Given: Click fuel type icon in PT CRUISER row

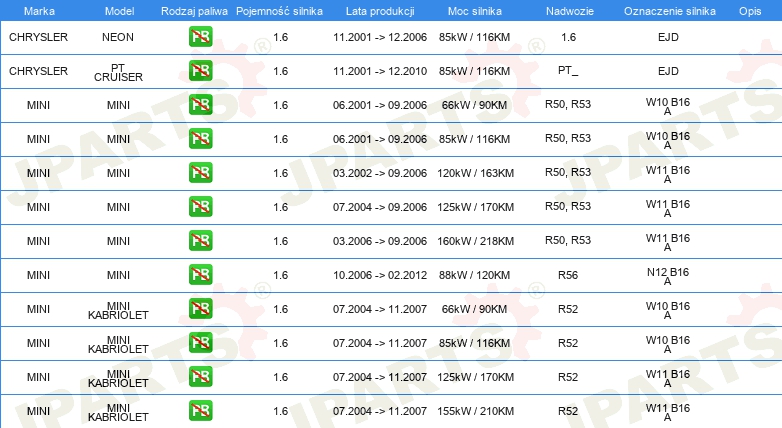Looking at the screenshot, I should tap(200, 70).
